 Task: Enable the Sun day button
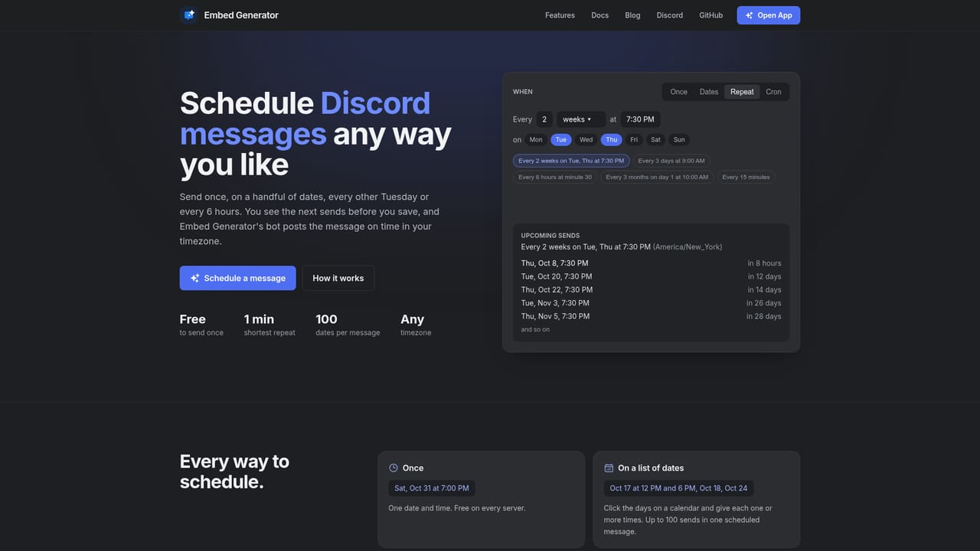click(679, 139)
